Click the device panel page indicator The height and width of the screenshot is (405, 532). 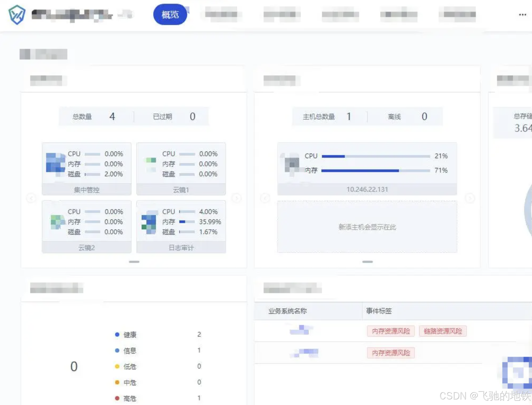coord(134,262)
